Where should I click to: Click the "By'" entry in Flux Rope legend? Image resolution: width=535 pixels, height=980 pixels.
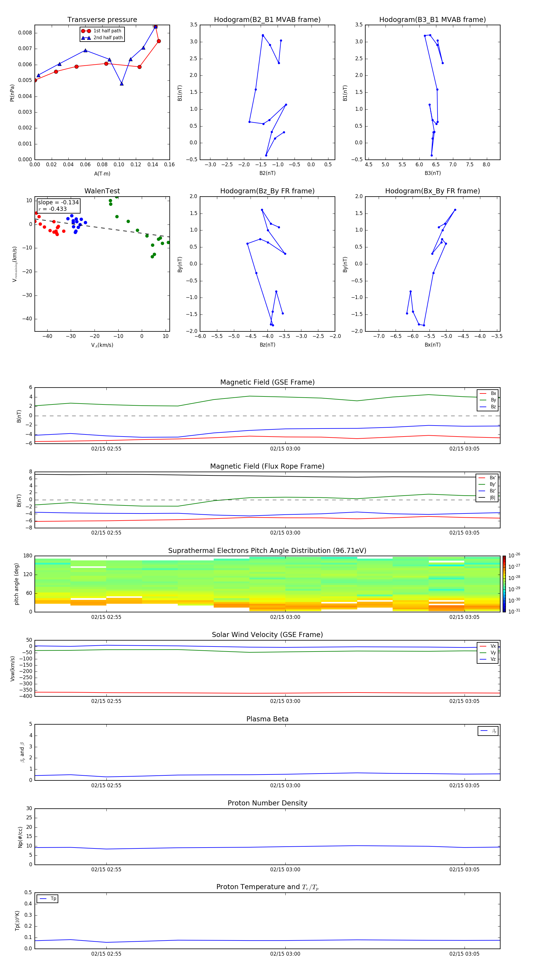487,484
